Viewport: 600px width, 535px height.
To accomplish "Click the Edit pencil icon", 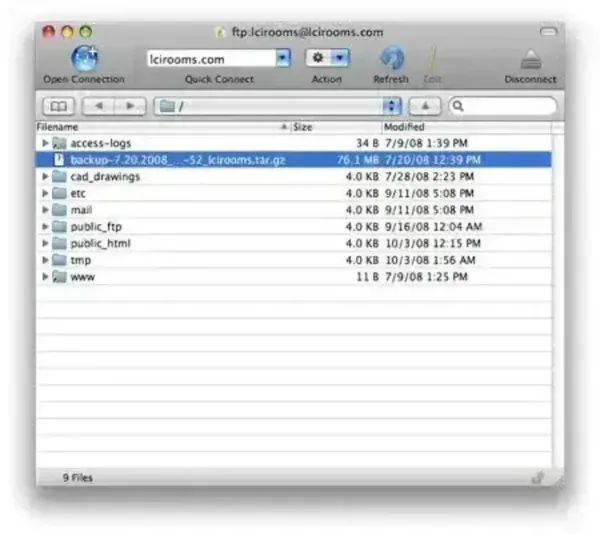I will pos(432,59).
